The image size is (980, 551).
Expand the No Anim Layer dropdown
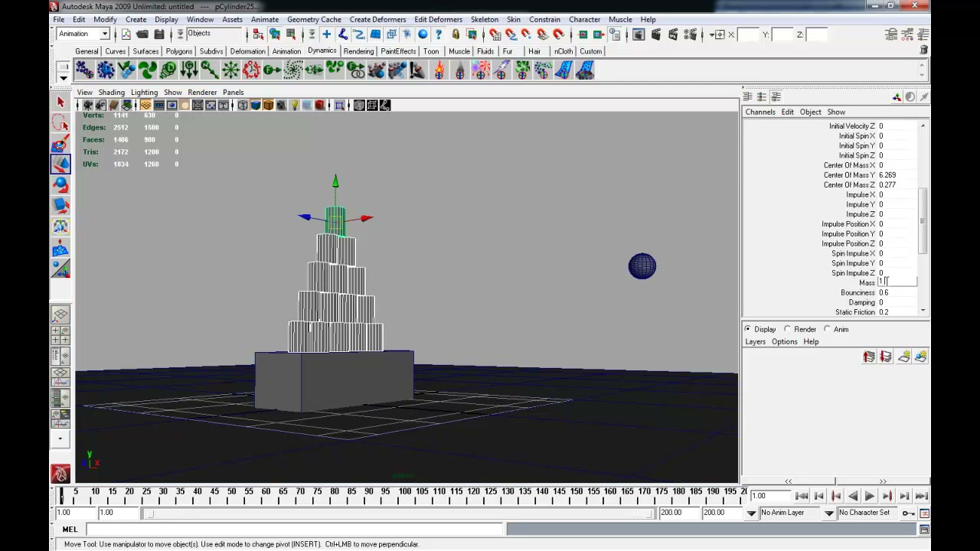point(797,513)
